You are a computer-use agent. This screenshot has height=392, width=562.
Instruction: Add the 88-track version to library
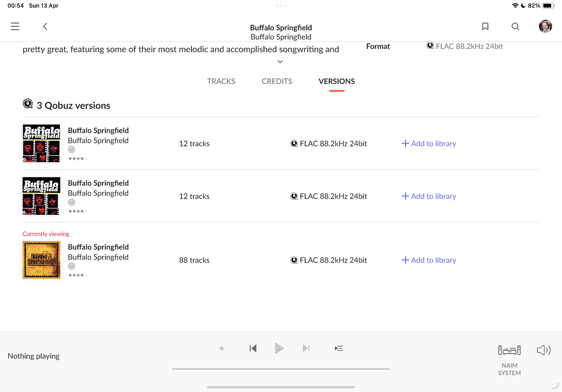pyautogui.click(x=429, y=260)
